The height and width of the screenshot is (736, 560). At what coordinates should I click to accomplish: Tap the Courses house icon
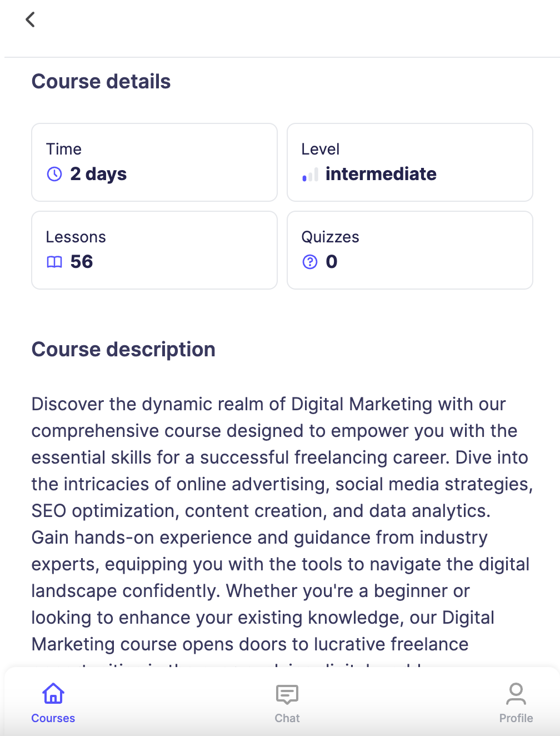pos(53,693)
